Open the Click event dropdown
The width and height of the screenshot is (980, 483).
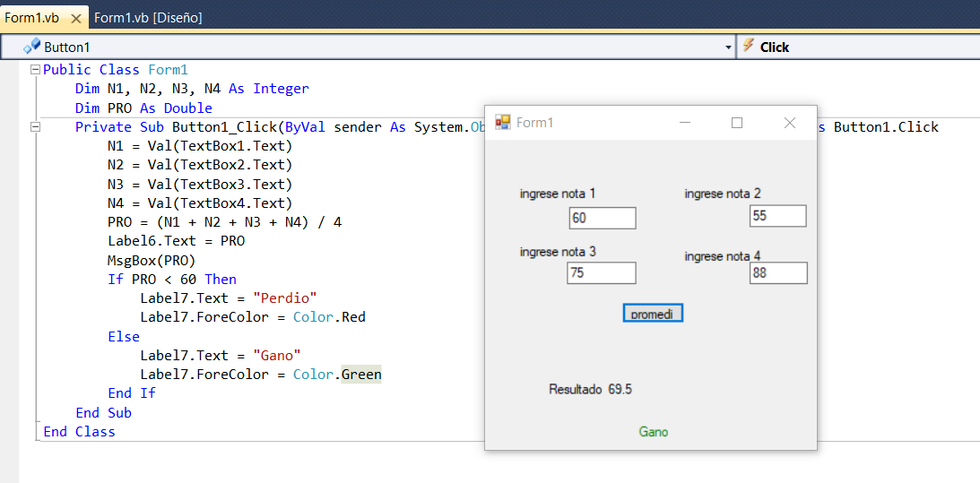coord(859,47)
